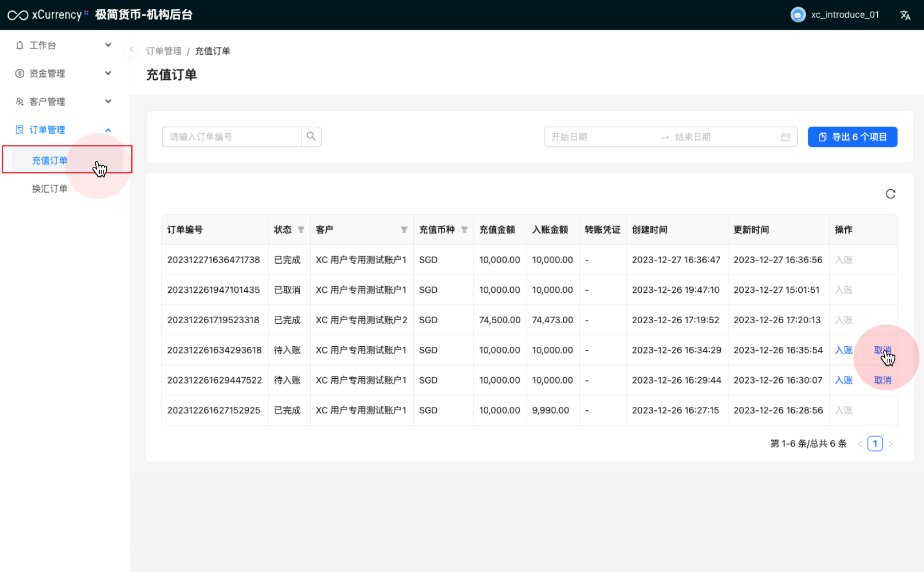Click the xc_introduce_01 user avatar

[x=798, y=15]
